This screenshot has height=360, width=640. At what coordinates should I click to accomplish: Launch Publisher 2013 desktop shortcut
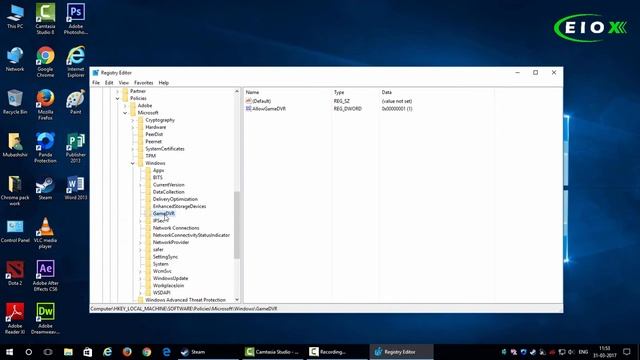[x=76, y=147]
